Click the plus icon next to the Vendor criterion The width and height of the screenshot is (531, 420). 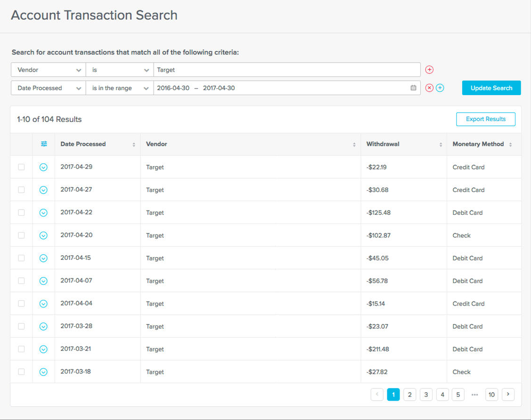click(x=429, y=69)
